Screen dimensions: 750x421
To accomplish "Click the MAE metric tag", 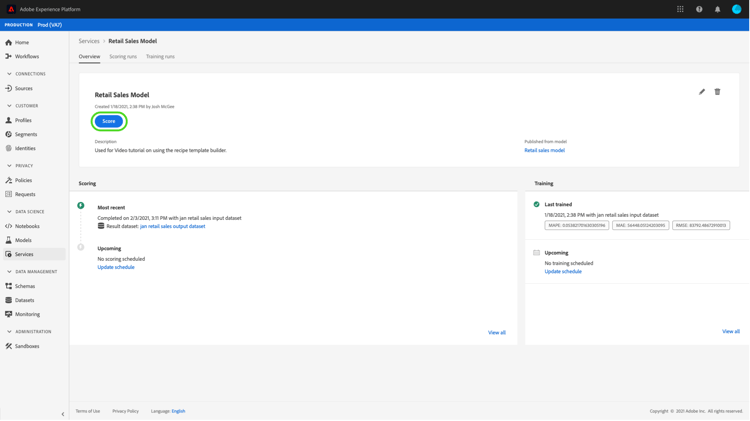I will coord(640,225).
